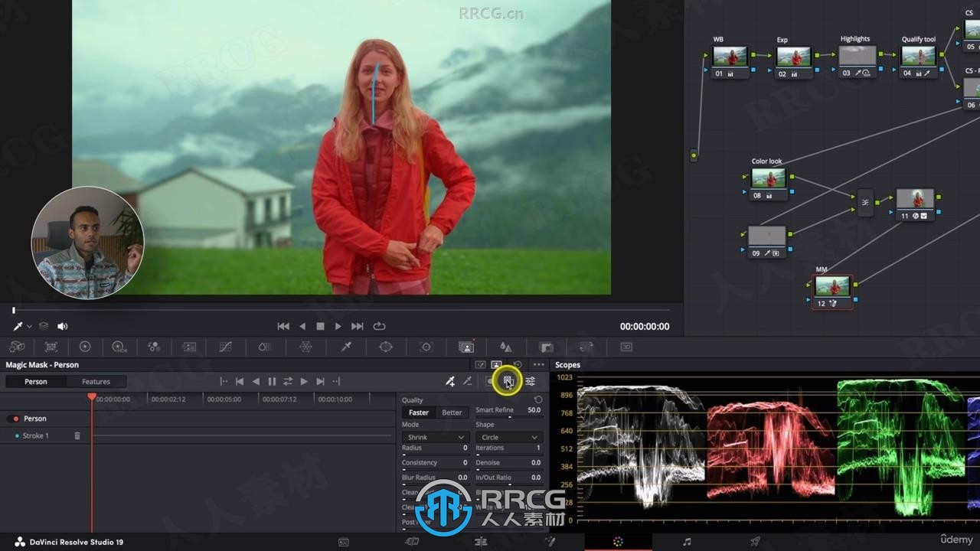Jump to first frame in the viewer
Image resolution: width=980 pixels, height=551 pixels.
tap(283, 326)
